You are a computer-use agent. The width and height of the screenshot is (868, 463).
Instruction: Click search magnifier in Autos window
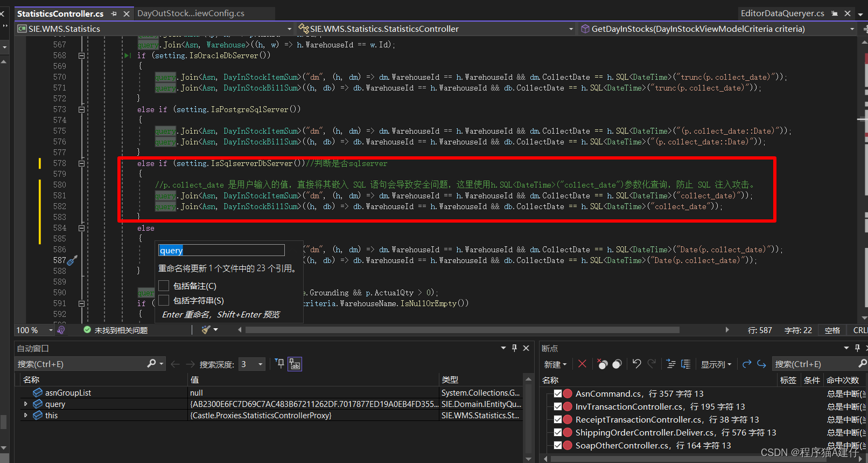(151, 364)
